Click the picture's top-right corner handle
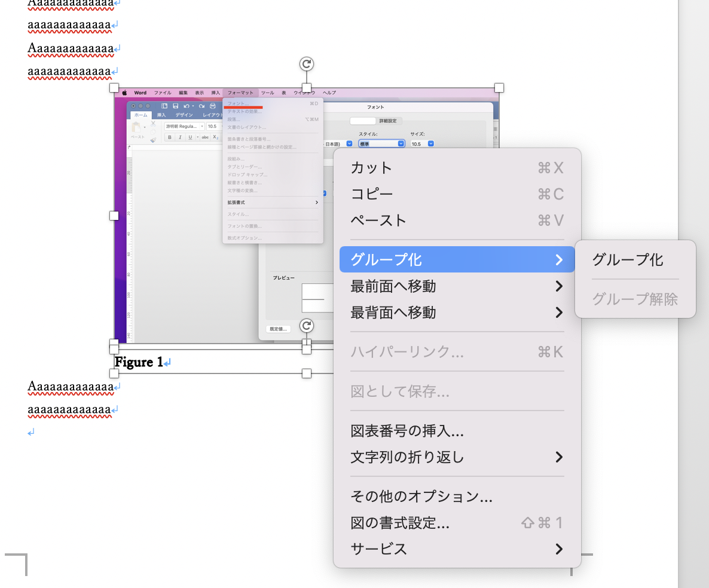Image resolution: width=709 pixels, height=588 pixels. (499, 88)
